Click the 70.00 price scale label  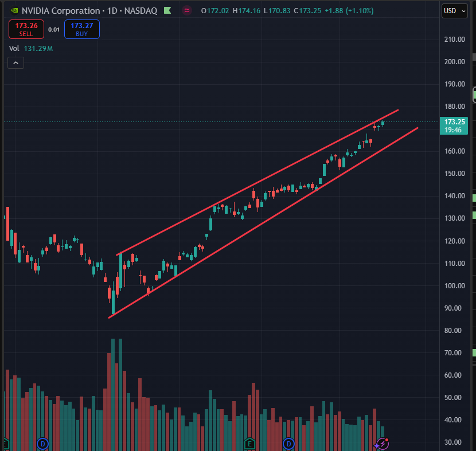(x=453, y=353)
